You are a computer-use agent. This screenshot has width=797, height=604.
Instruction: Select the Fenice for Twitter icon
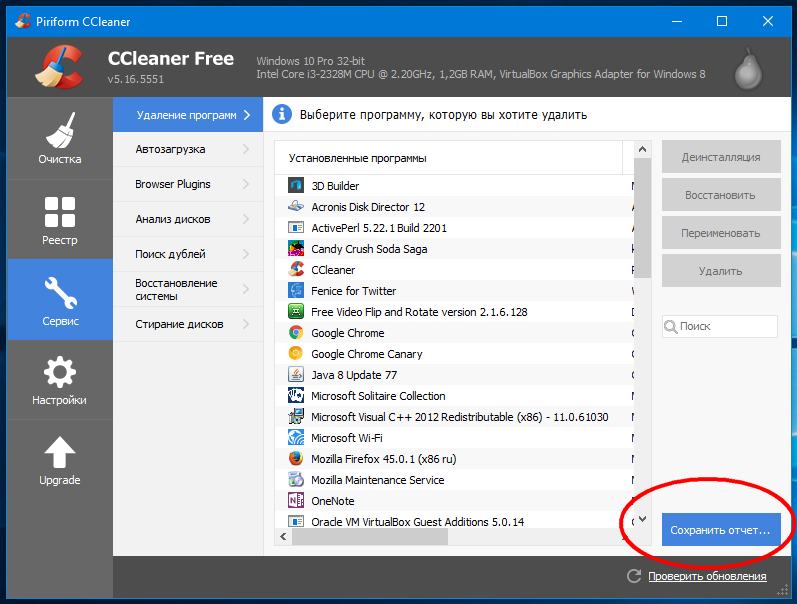(x=296, y=290)
